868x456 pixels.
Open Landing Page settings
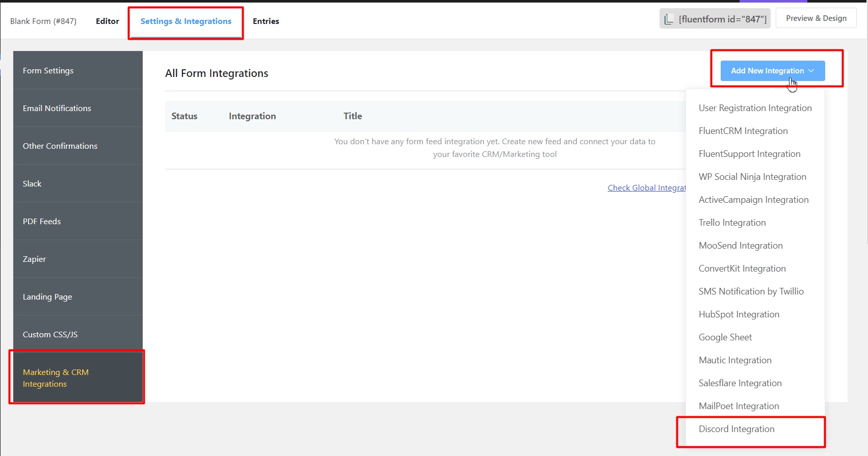pos(78,297)
